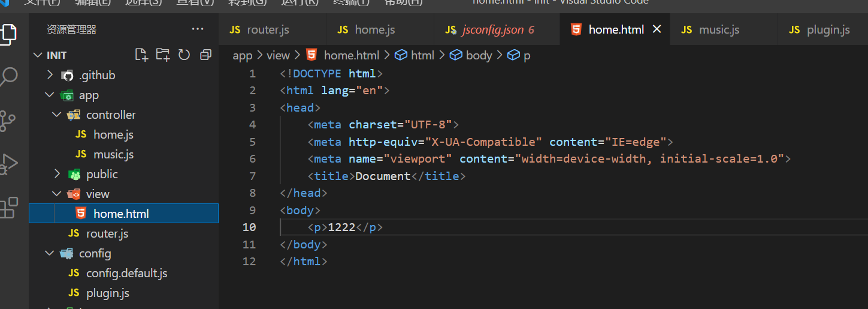The image size is (868, 309).
Task: Click the "UTF-8" charset value
Action: pos(428,125)
